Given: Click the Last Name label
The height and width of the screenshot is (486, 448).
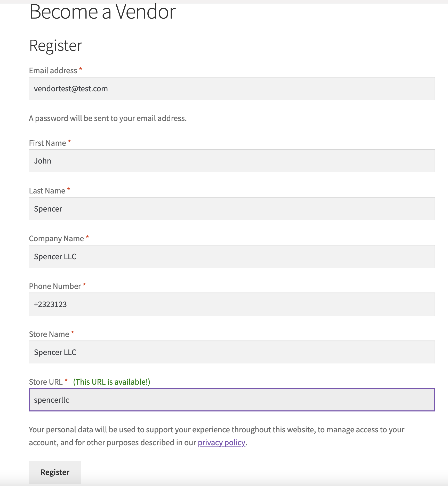Looking at the screenshot, I should coord(47,191).
